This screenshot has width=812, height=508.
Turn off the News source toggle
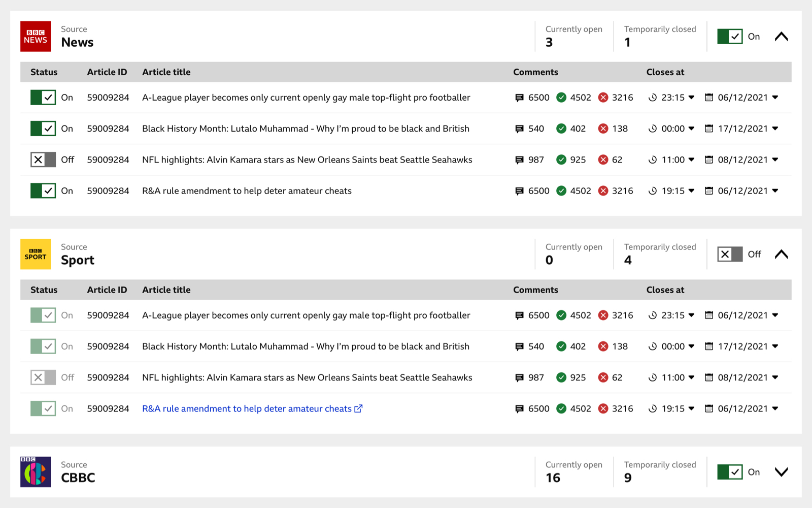pyautogui.click(x=730, y=37)
